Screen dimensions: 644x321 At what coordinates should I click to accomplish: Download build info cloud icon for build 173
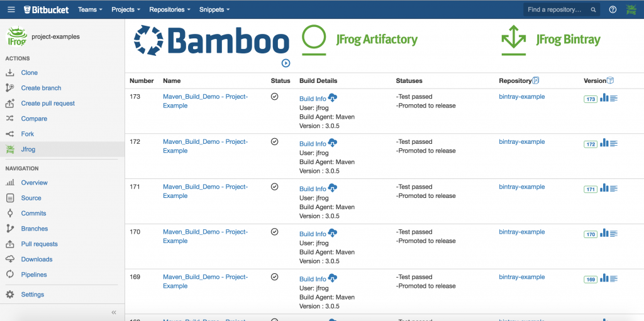333,97
